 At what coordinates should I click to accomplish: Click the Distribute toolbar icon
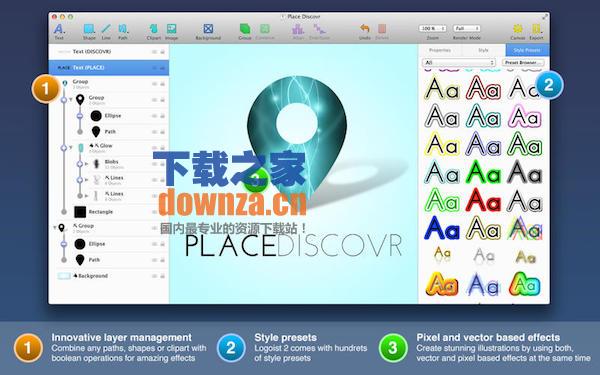[x=319, y=29]
